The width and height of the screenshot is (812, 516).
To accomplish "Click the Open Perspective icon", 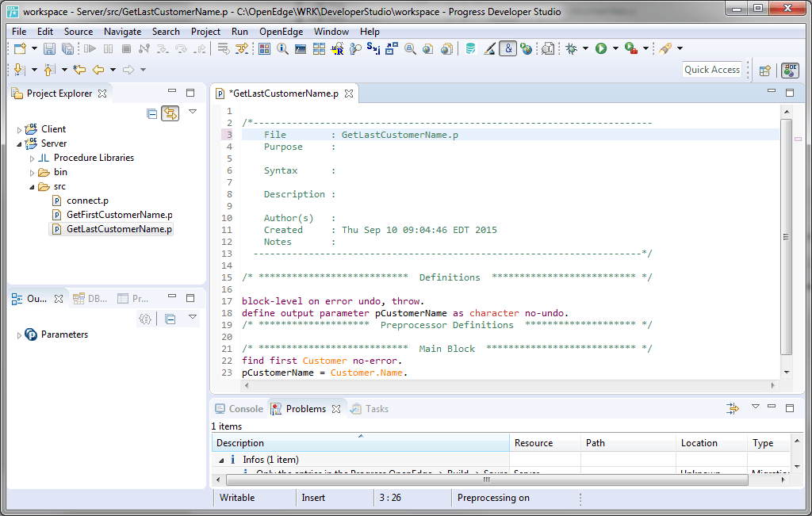I will [x=765, y=71].
